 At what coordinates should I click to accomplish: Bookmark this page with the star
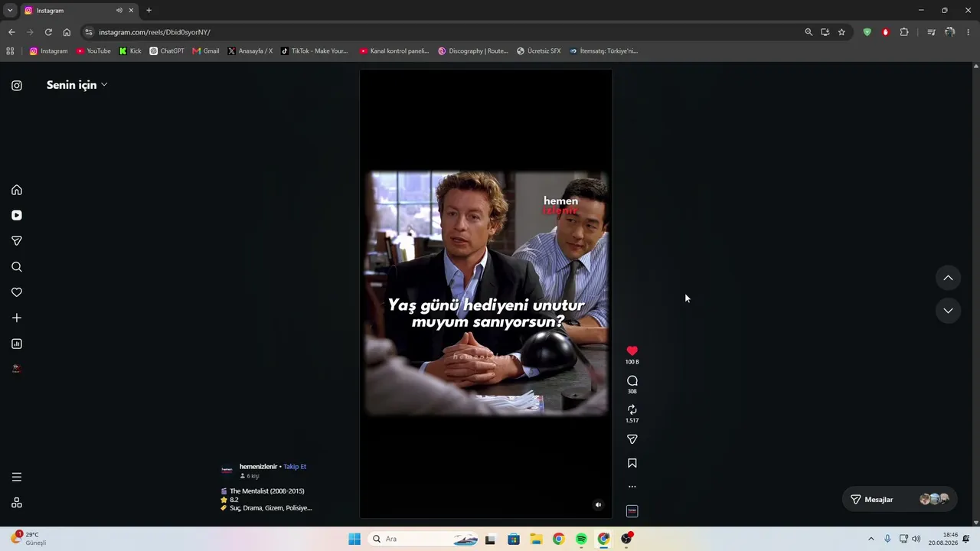pos(841,32)
